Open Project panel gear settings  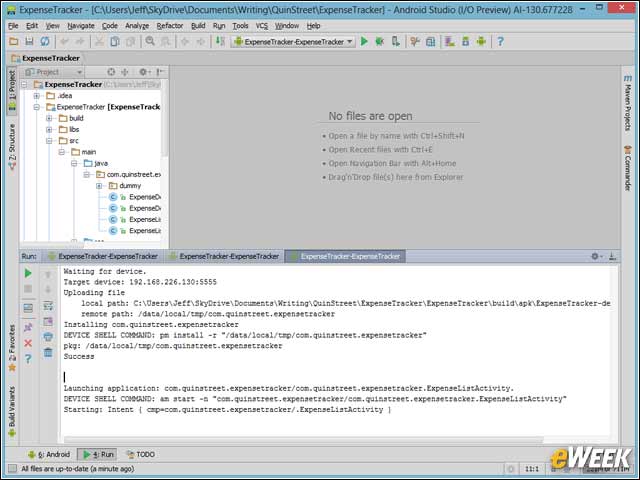pos(144,72)
